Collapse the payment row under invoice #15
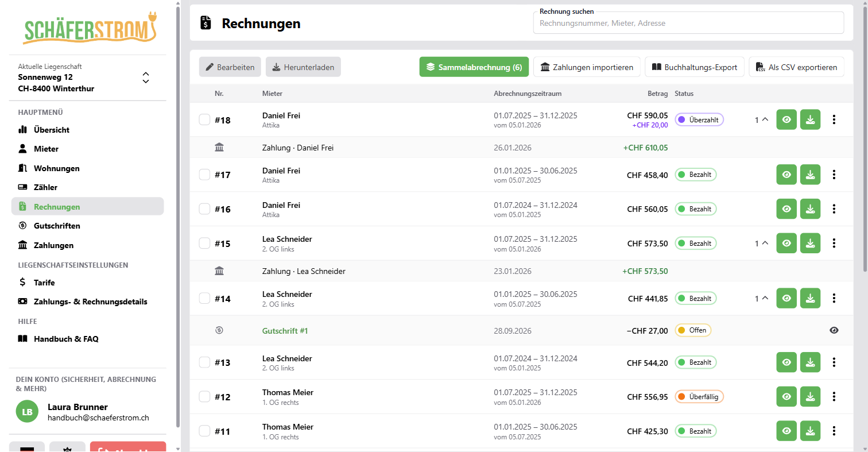The height and width of the screenshot is (452, 868). coord(761,244)
